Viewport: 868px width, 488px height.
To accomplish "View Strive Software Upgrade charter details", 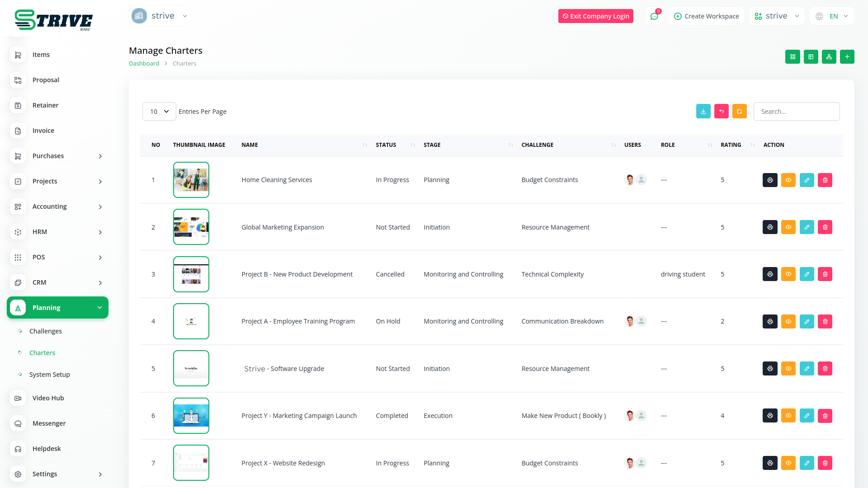I will pos(788,369).
